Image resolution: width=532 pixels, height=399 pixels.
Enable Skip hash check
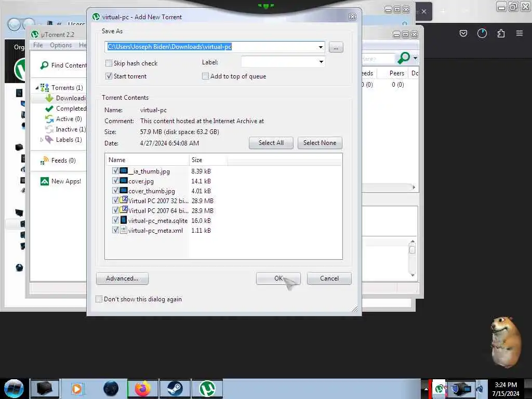click(x=109, y=63)
